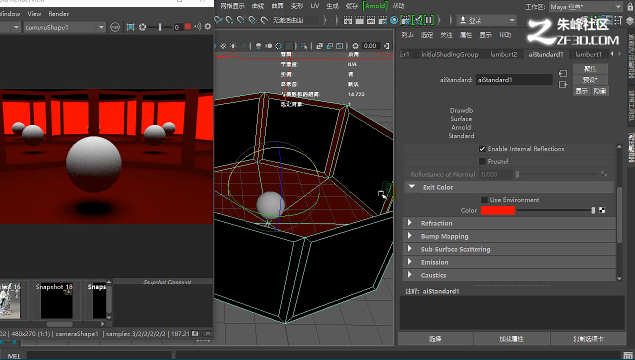The width and height of the screenshot is (635, 360).
Task: Open the Maya Classic workspace dropdown
Action: 586,6
